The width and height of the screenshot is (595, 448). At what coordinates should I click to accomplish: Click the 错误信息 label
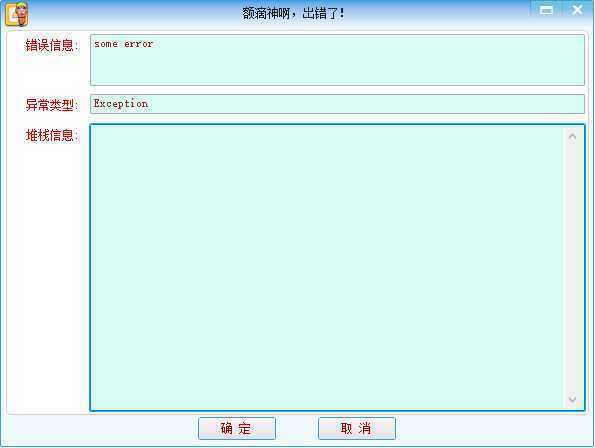click(51, 45)
